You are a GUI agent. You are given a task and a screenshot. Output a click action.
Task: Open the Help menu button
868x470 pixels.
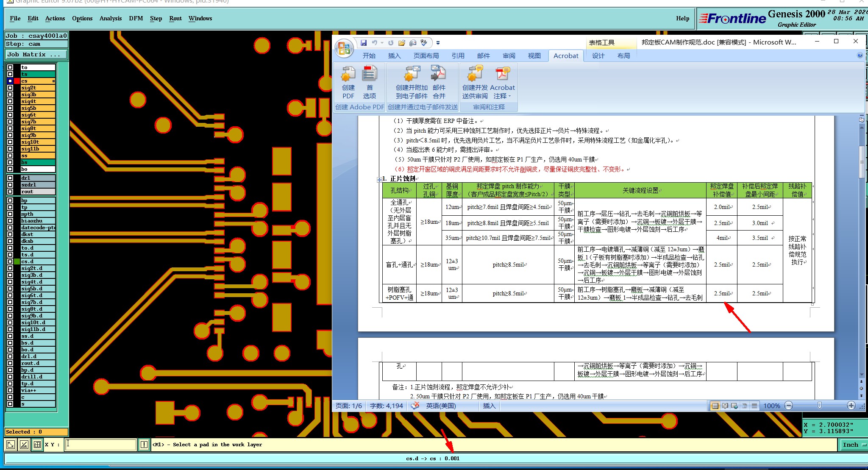[682, 18]
